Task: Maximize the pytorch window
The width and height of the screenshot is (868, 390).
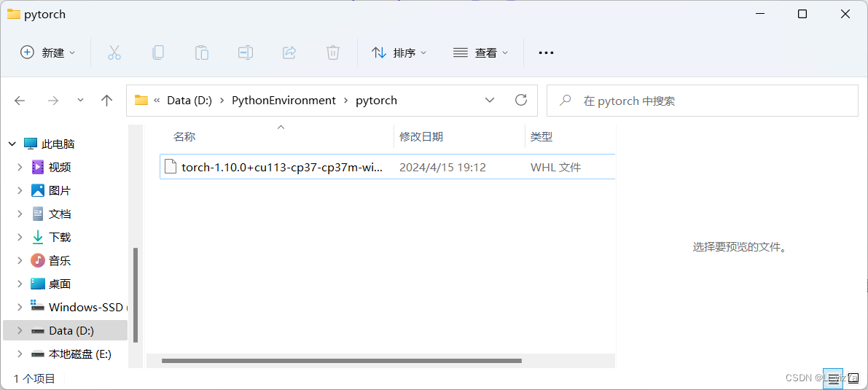Action: [x=802, y=15]
